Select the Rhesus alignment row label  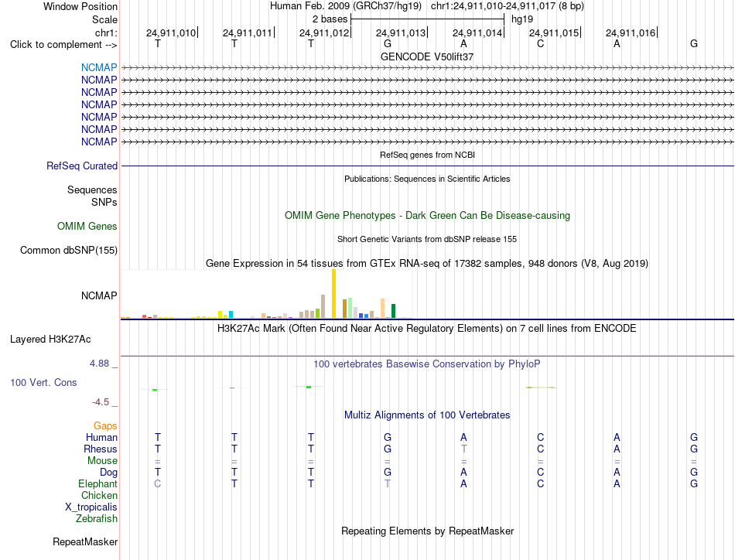click(101, 449)
